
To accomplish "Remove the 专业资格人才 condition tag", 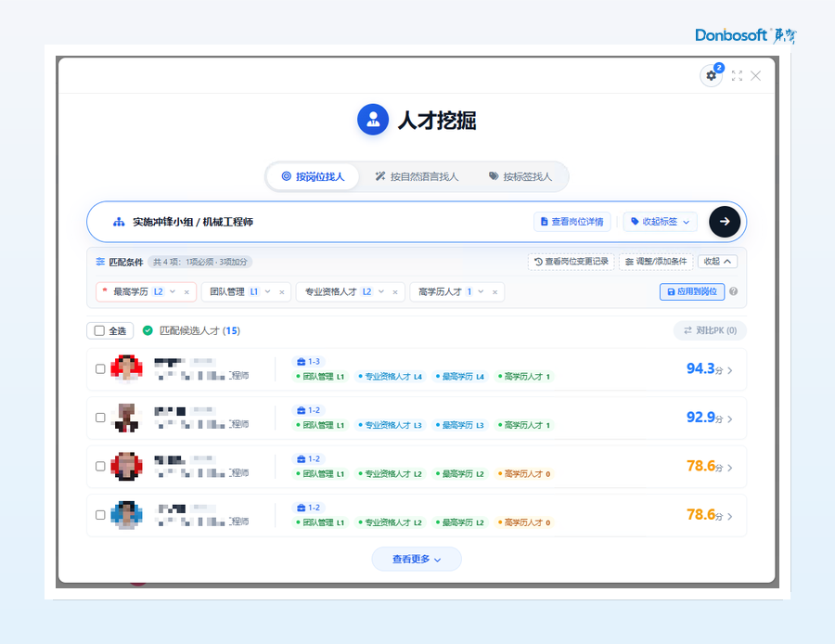I will point(395,292).
